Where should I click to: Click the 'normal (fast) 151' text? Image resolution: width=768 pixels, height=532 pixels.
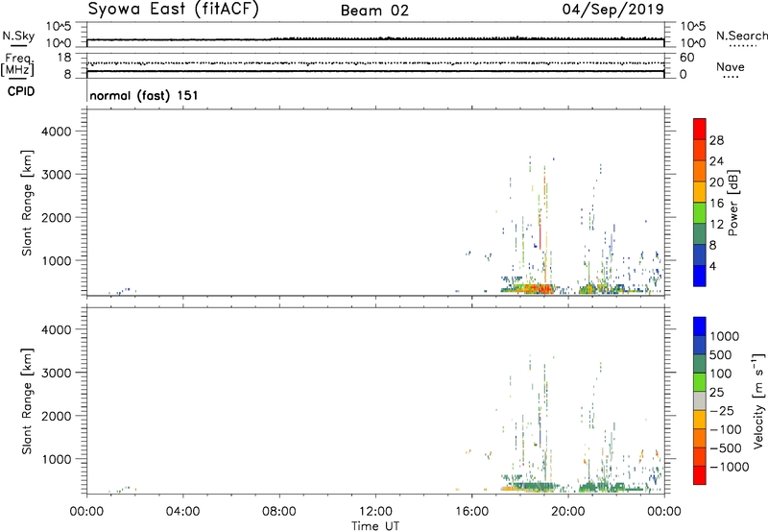(143, 95)
